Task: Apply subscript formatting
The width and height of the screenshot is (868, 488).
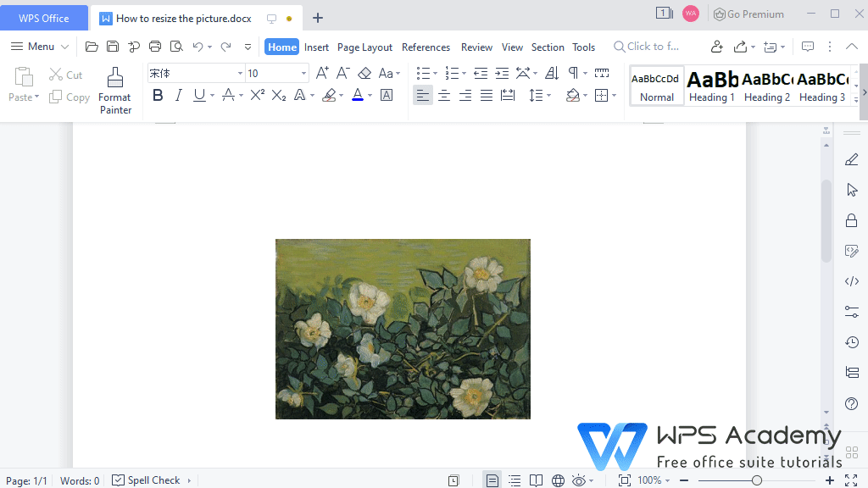Action: pyautogui.click(x=278, y=95)
